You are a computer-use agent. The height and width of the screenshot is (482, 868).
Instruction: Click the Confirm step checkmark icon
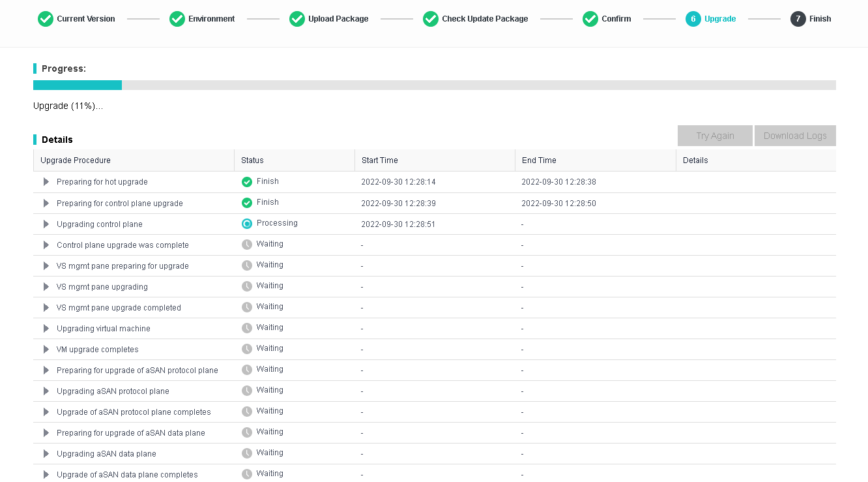590,19
